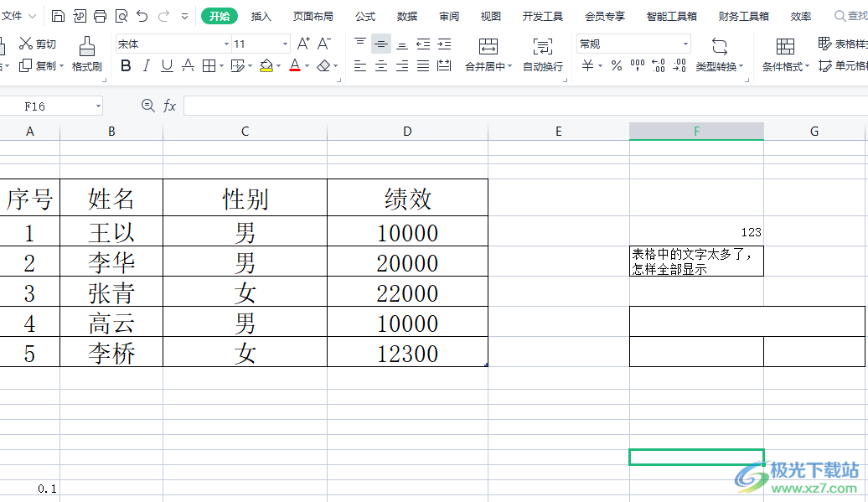This screenshot has height=502, width=868.
Task: Click the fill color bucket
Action: point(266,66)
